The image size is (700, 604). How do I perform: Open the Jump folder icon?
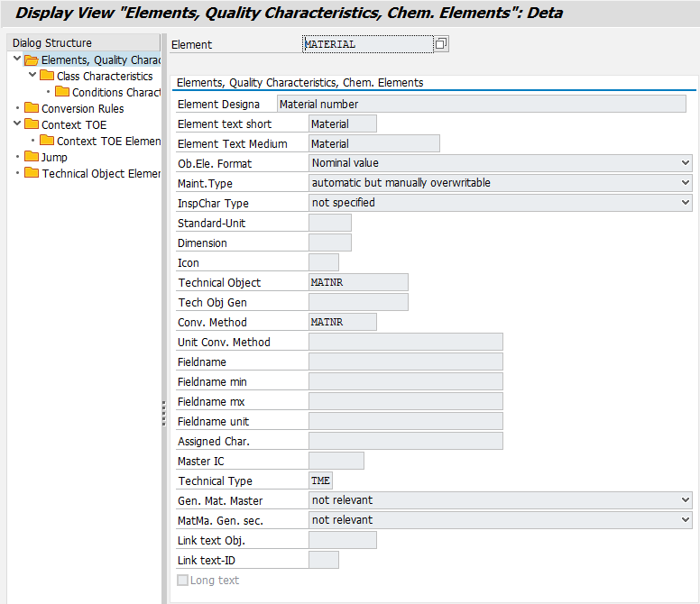click(32, 157)
